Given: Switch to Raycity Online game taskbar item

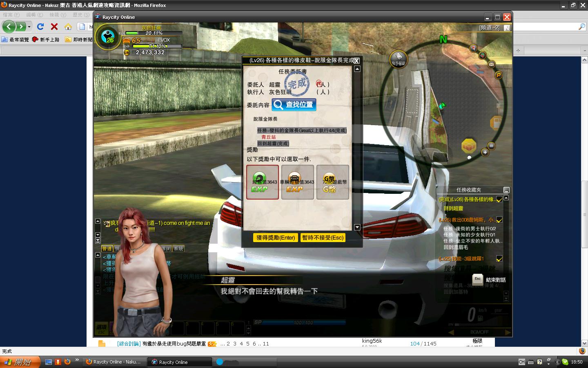Looking at the screenshot, I should coord(180,362).
